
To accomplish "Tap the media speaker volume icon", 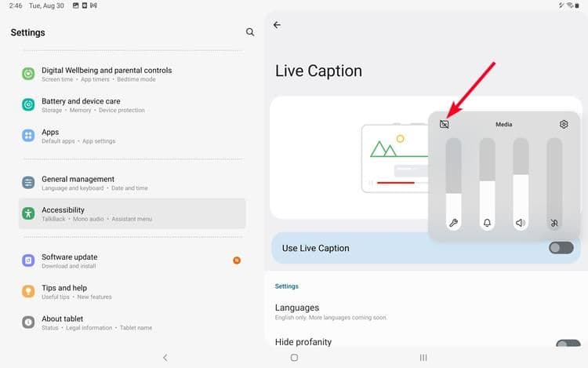I will (521, 223).
